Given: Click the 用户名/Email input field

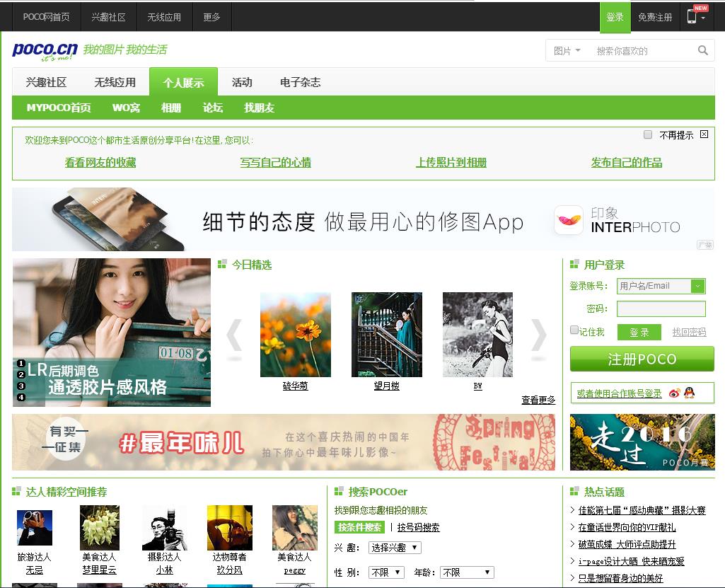Looking at the screenshot, I should [654, 286].
